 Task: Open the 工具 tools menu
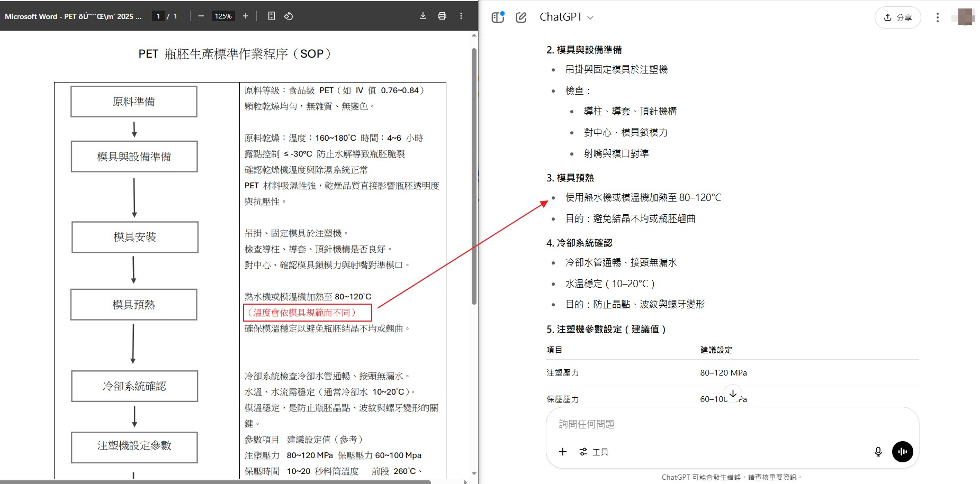[594, 452]
